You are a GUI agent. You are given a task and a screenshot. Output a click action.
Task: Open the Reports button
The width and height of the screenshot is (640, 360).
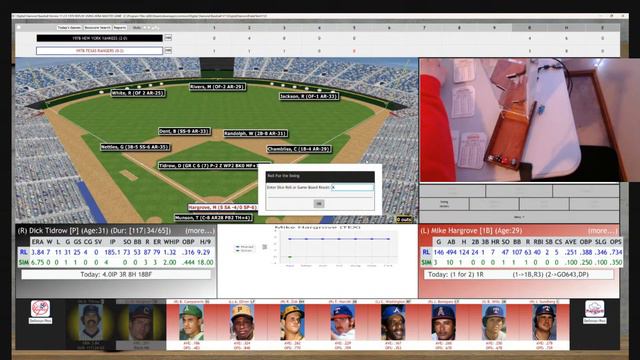coord(120,28)
